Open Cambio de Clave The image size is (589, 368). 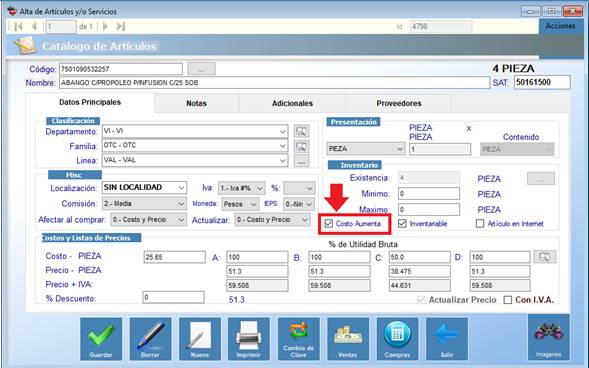(299, 339)
